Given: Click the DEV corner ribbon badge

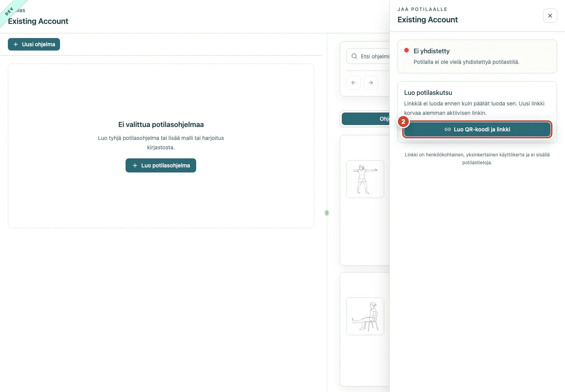Looking at the screenshot, I should [x=9, y=11].
